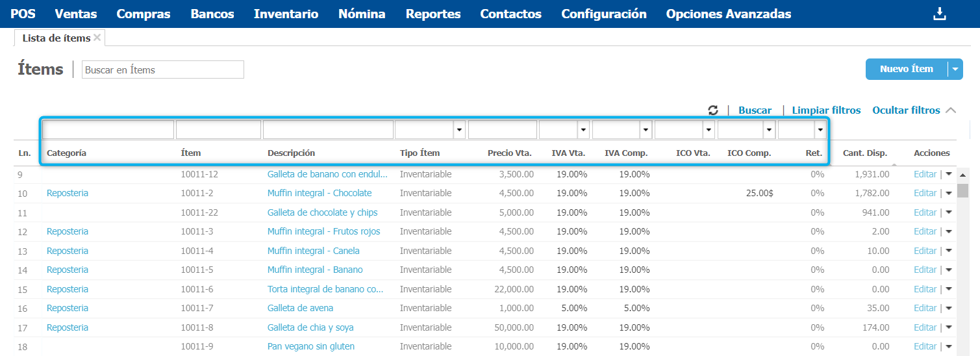This screenshot has width=980, height=356.
Task: Click the refresh icon beside Buscar
Action: click(x=713, y=110)
